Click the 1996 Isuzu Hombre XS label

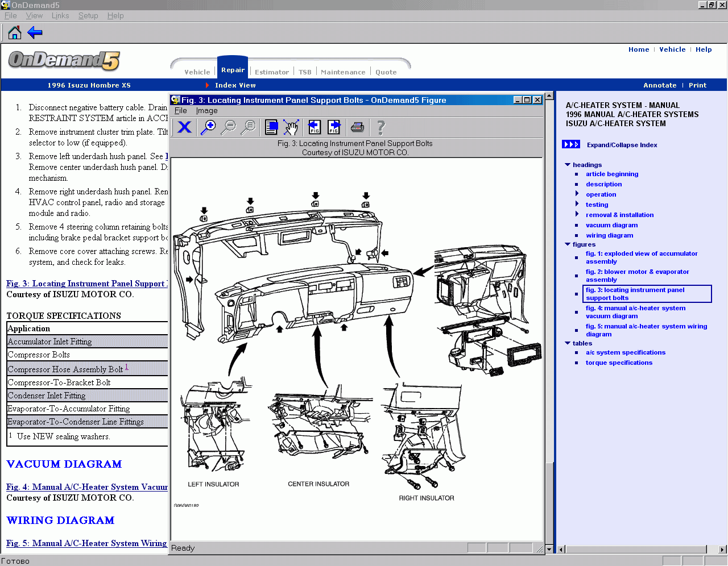(x=89, y=85)
